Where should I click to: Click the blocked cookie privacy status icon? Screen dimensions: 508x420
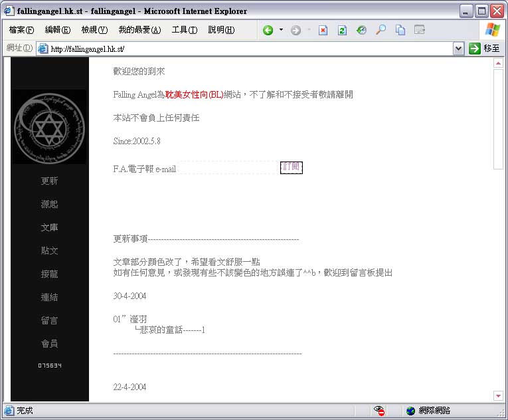point(379,411)
